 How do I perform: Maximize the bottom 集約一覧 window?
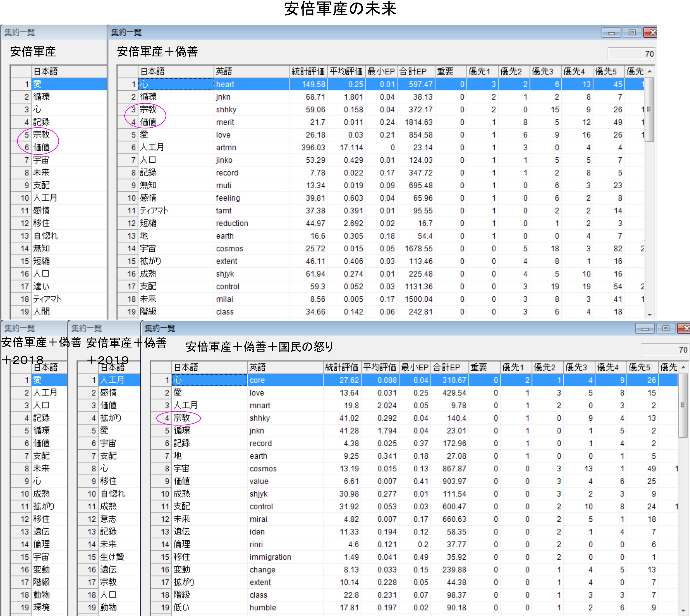(x=666, y=329)
